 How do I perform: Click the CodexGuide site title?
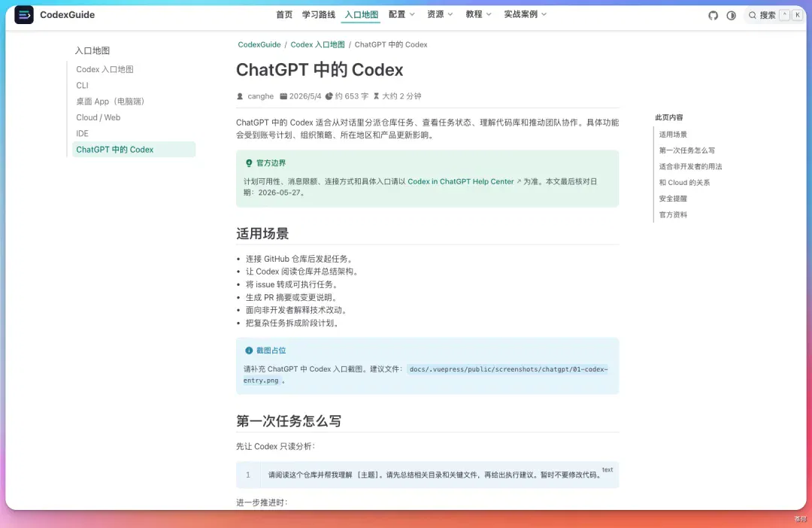click(x=68, y=15)
